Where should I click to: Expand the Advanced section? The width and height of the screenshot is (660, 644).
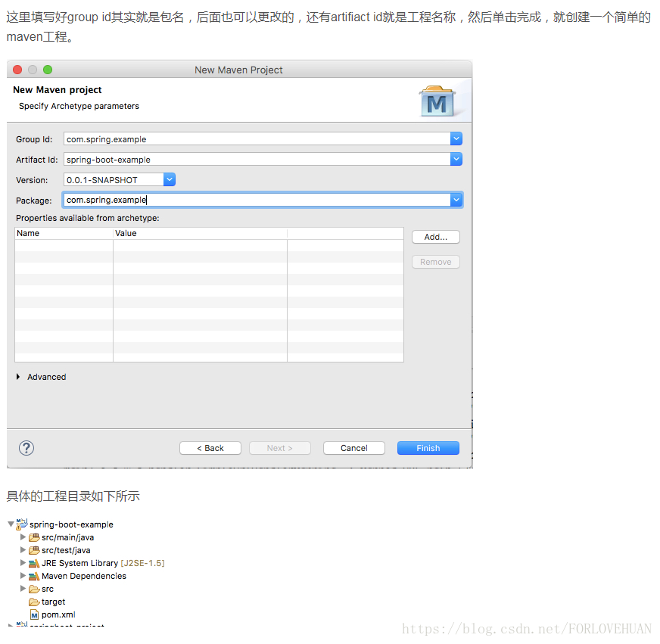[x=18, y=377]
